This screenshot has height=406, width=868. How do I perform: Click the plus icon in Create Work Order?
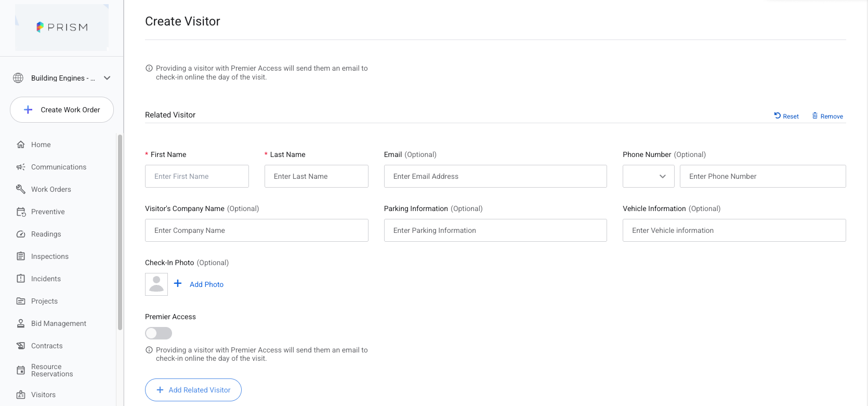[28, 110]
